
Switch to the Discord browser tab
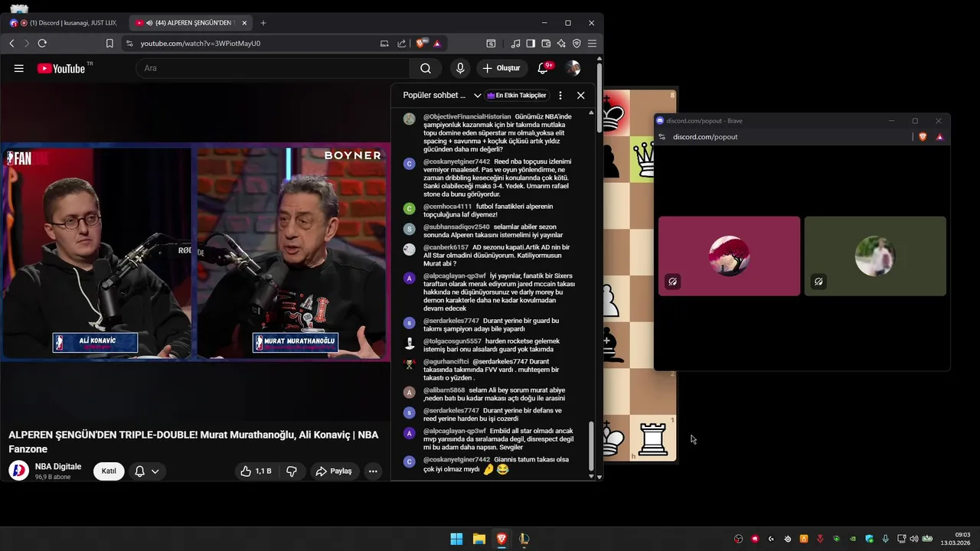(65, 23)
